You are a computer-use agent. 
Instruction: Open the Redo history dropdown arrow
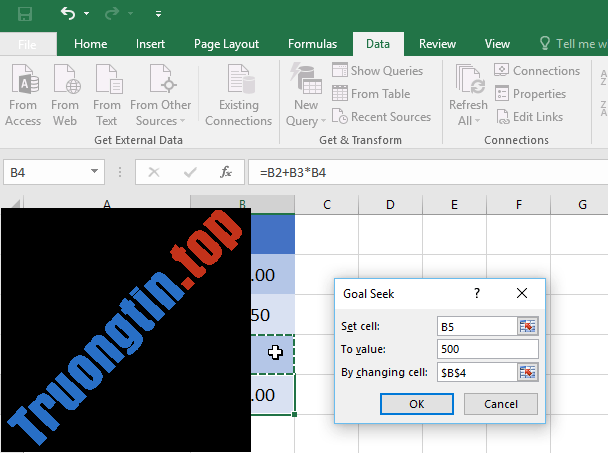(x=130, y=14)
